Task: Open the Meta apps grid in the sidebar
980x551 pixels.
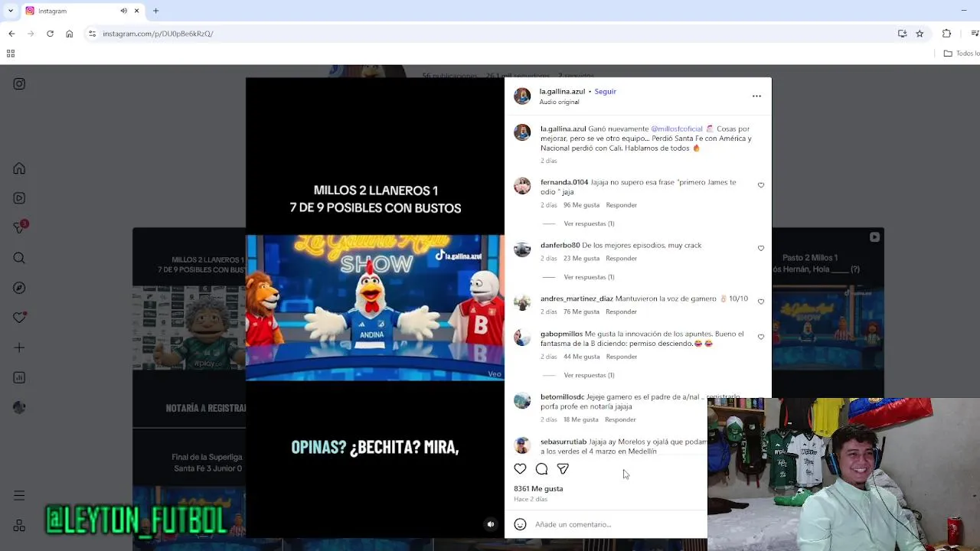Action: pos(19,526)
